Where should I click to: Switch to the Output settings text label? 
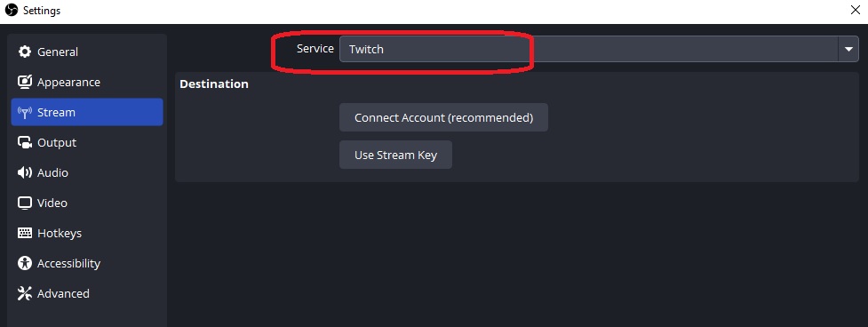coord(57,143)
